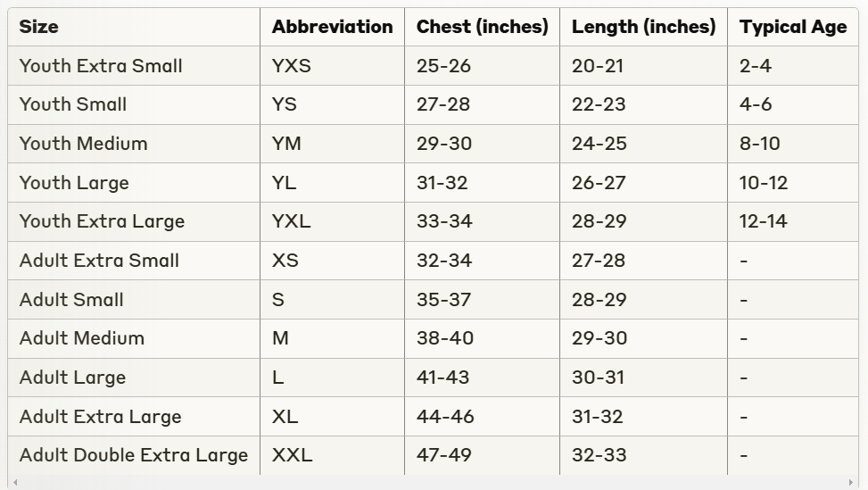Click the YXS abbreviation cell

click(292, 66)
